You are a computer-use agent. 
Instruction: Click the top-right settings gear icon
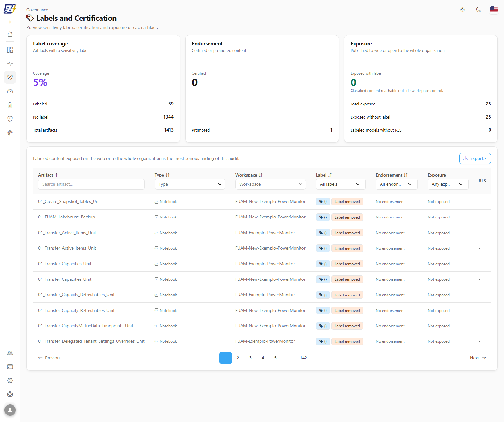(462, 9)
